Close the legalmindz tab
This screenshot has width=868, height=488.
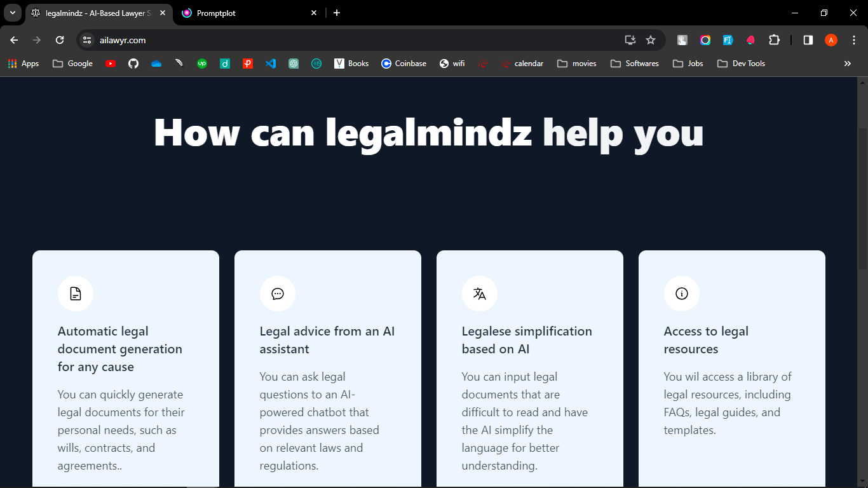[162, 13]
